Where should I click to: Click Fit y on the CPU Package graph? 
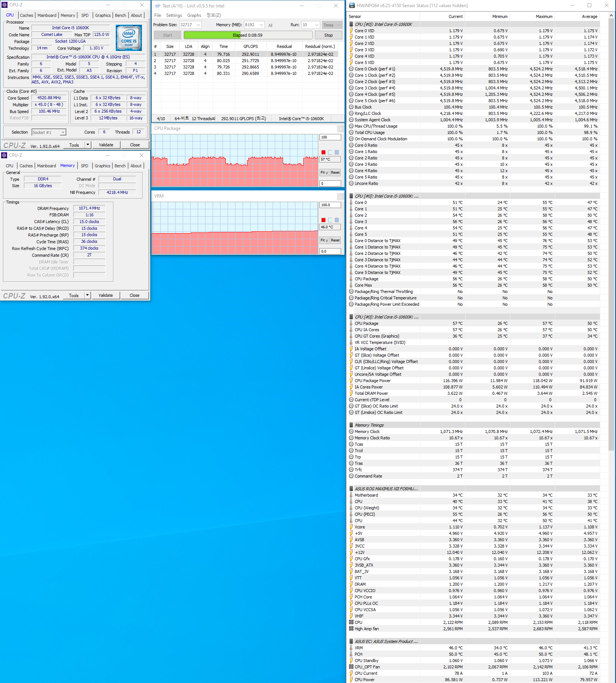click(x=324, y=173)
